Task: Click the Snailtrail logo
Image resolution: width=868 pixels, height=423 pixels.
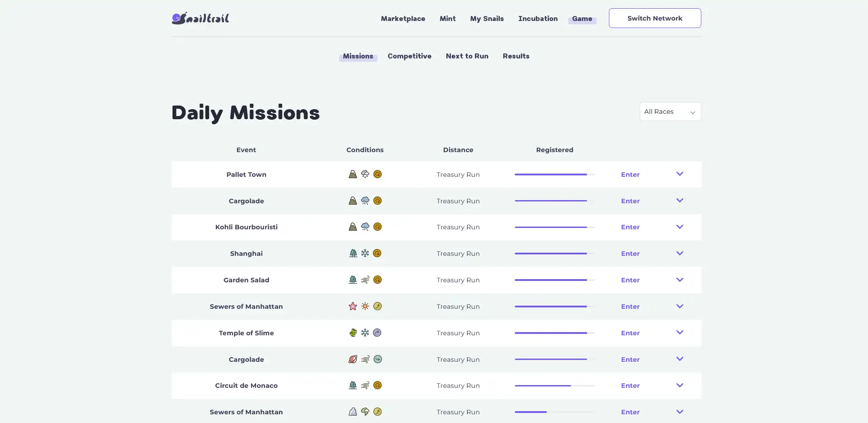Action: pos(200,18)
